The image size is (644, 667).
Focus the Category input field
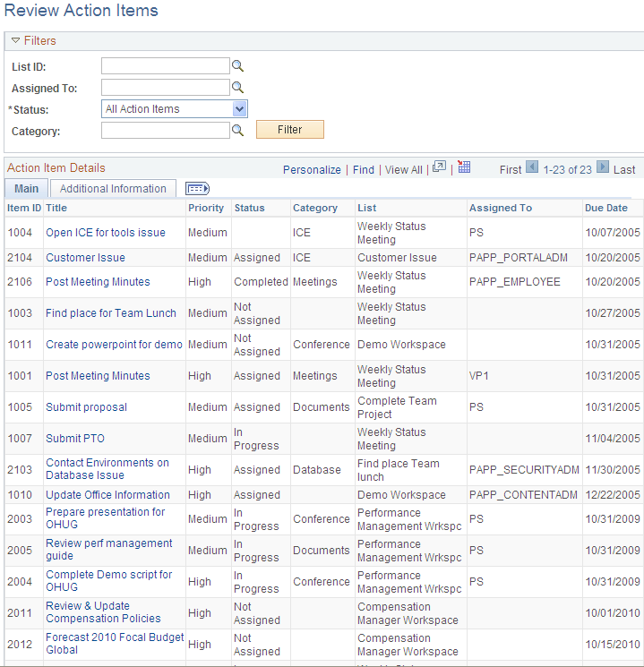tap(166, 130)
